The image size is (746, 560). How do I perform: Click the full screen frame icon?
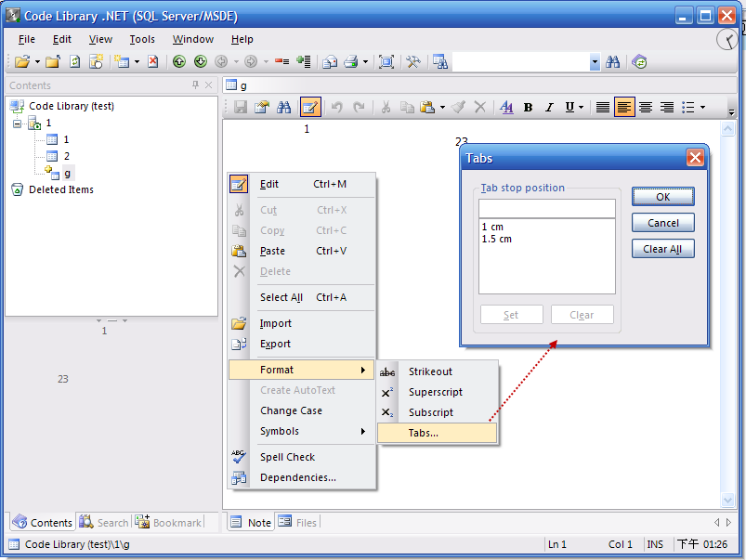(386, 62)
